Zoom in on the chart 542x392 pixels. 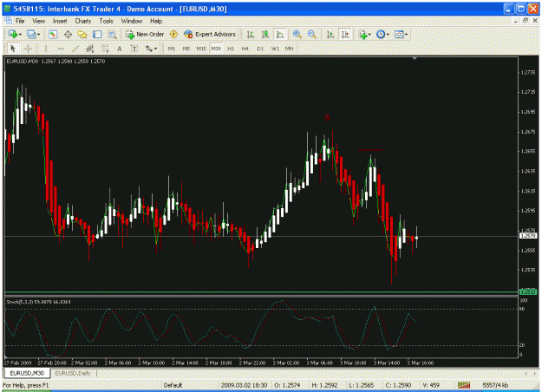(297, 34)
